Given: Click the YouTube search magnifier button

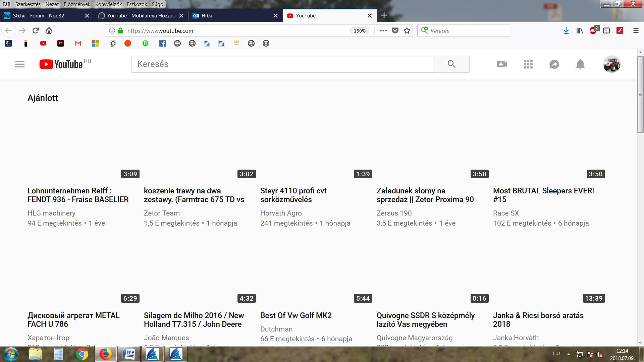Looking at the screenshot, I should pos(451,64).
